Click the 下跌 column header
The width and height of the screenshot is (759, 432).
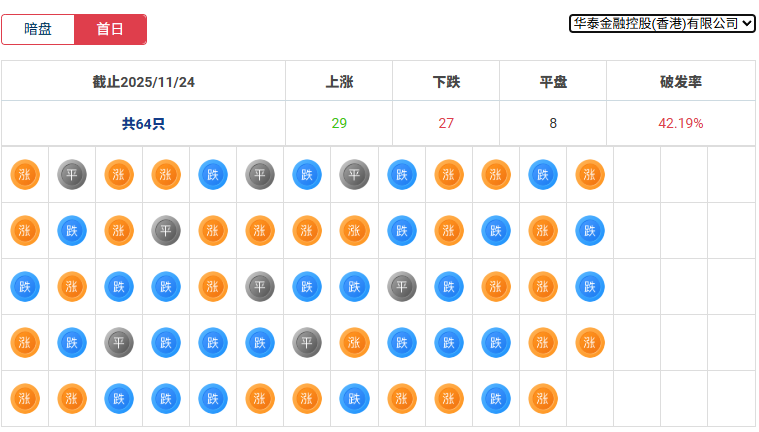tap(446, 81)
